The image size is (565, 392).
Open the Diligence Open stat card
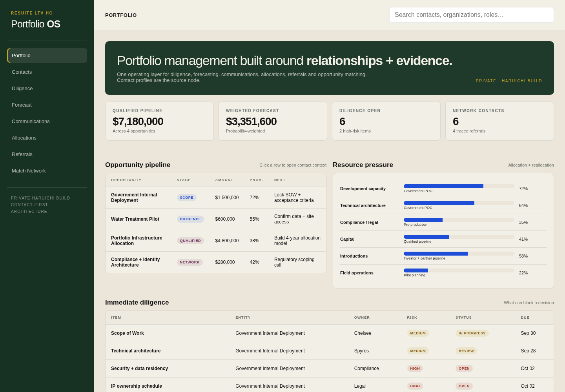pyautogui.click(x=386, y=121)
